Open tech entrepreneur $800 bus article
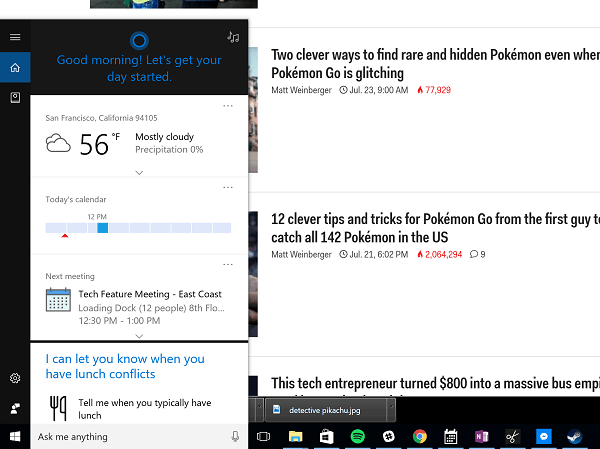This screenshot has height=449, width=600. tap(435, 384)
